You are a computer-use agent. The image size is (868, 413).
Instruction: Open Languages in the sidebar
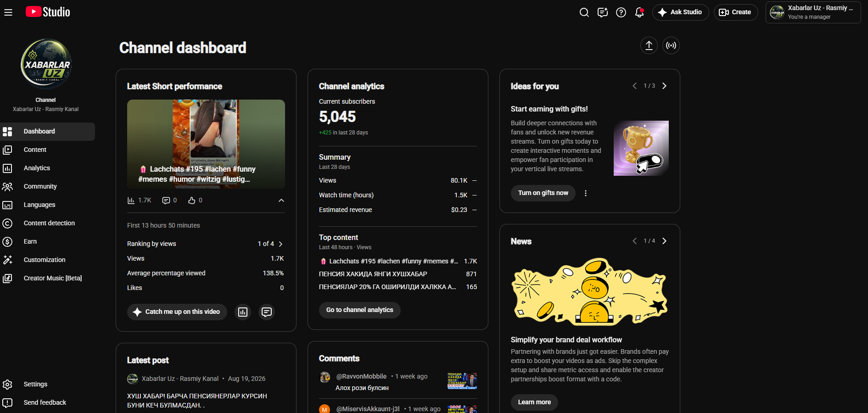coord(48,205)
